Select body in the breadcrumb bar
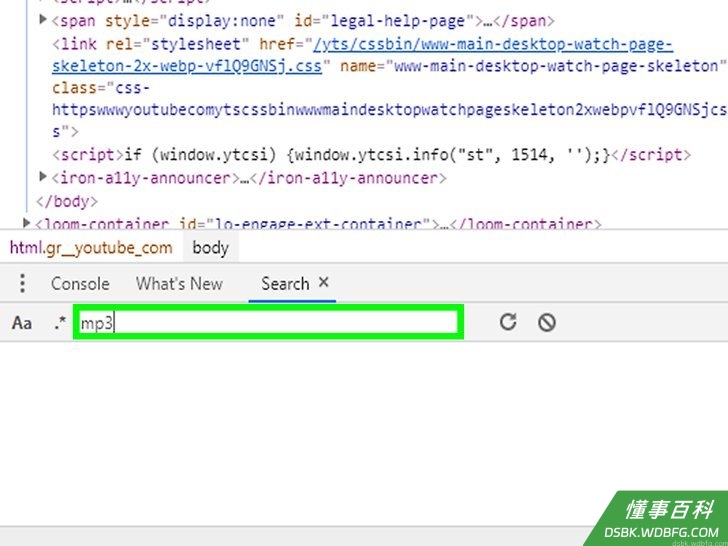 tap(210, 248)
